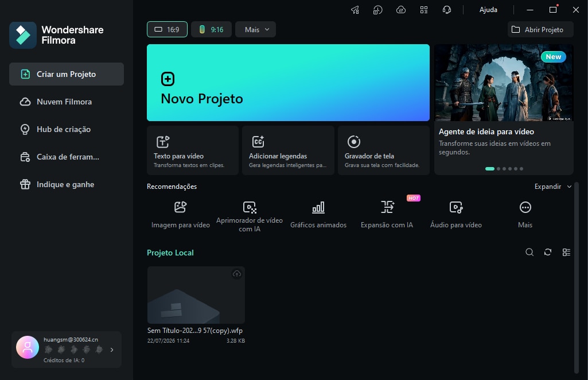The width and height of the screenshot is (588, 380).
Task: Select the second carousel dot indicator
Action: tap(499, 169)
